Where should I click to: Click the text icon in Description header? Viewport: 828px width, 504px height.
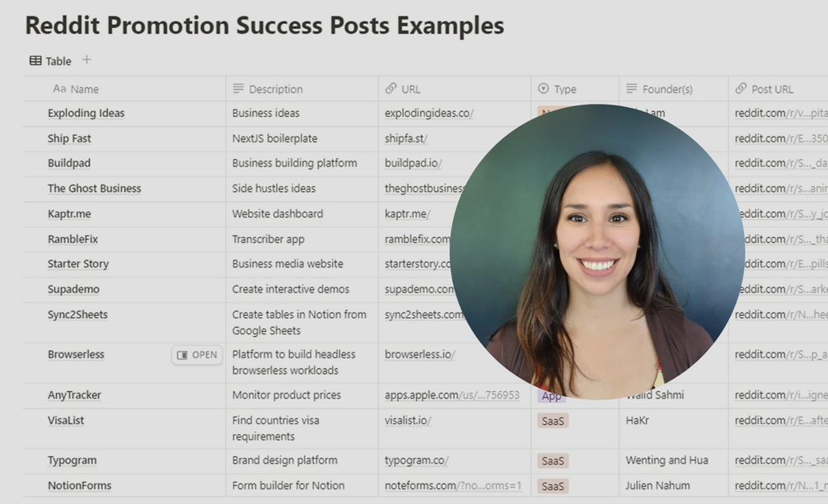pos(238,89)
